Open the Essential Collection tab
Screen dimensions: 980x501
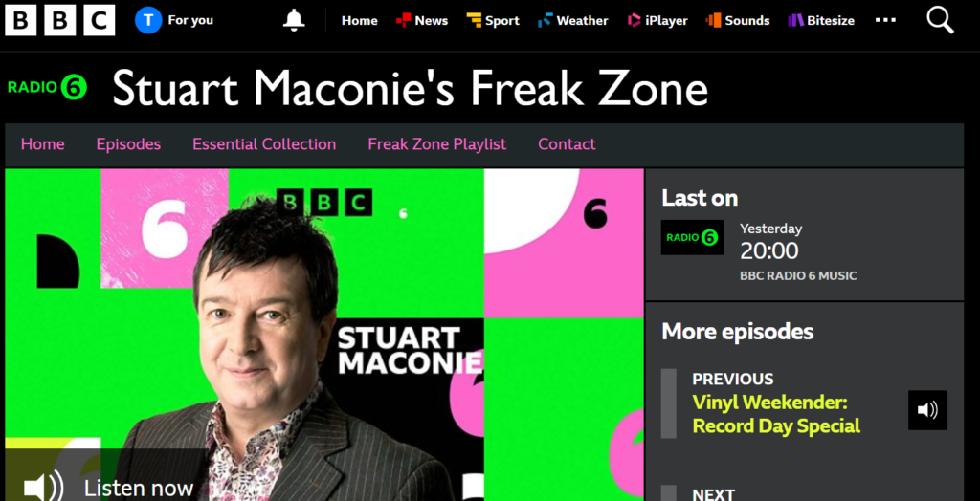pyautogui.click(x=264, y=144)
